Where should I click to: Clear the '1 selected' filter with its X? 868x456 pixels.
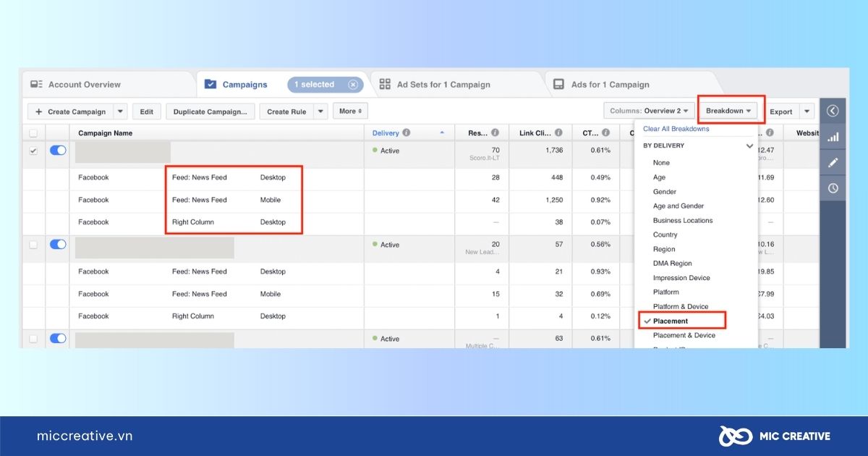pos(353,85)
